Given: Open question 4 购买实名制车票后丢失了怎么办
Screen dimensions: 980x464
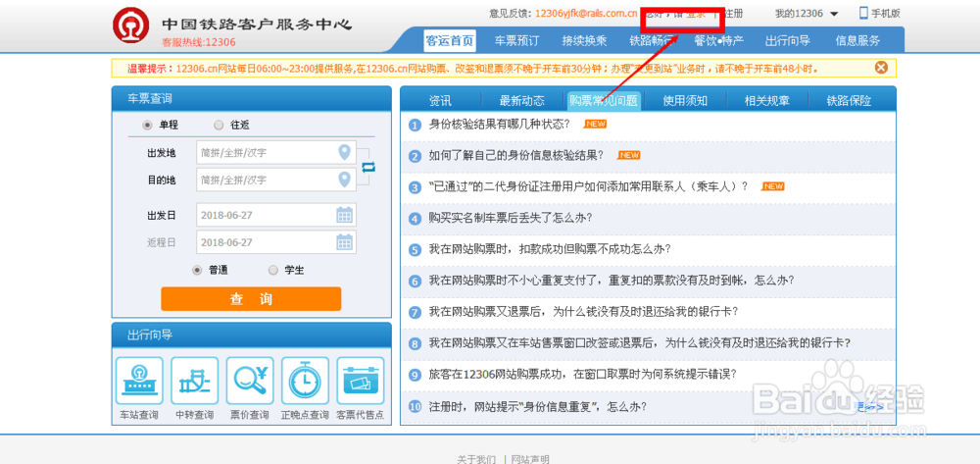Looking at the screenshot, I should click(x=510, y=218).
